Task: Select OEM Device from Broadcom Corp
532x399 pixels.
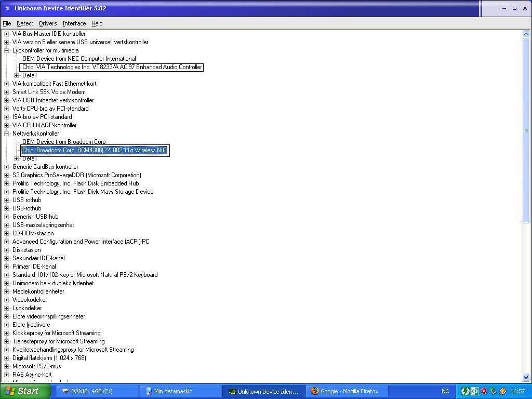Action: click(64, 142)
